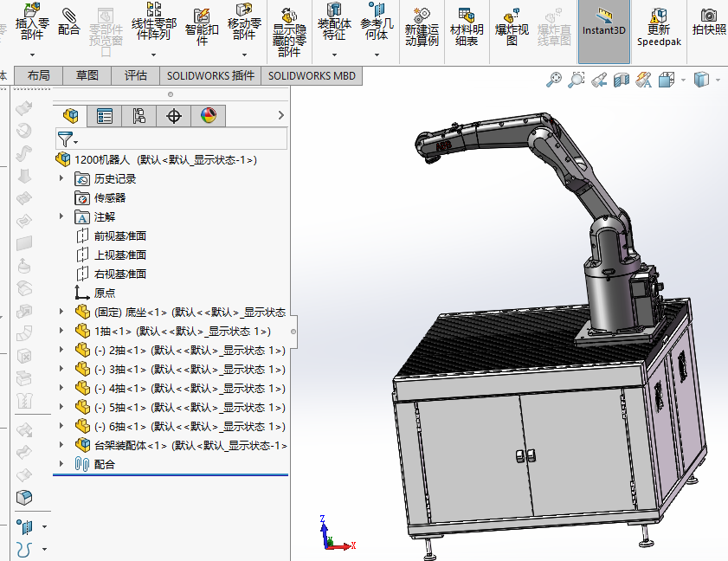Image resolution: width=728 pixels, height=561 pixels.
Task: Select 原点 origin in tree
Action: [x=94, y=293]
